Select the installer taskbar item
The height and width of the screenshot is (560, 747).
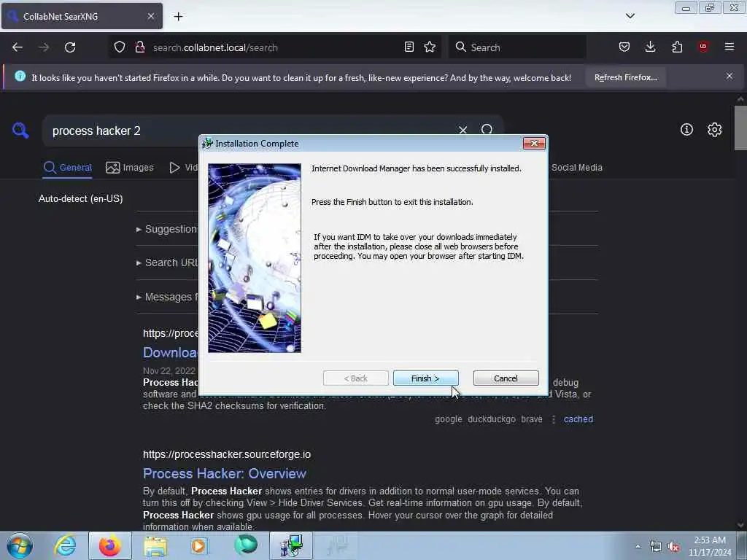tap(291, 545)
